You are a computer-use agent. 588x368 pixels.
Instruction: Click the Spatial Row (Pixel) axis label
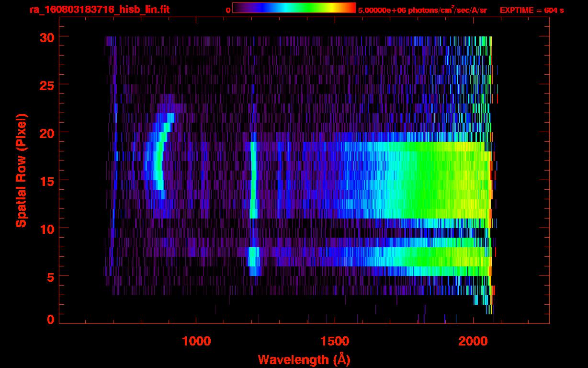pos(21,170)
